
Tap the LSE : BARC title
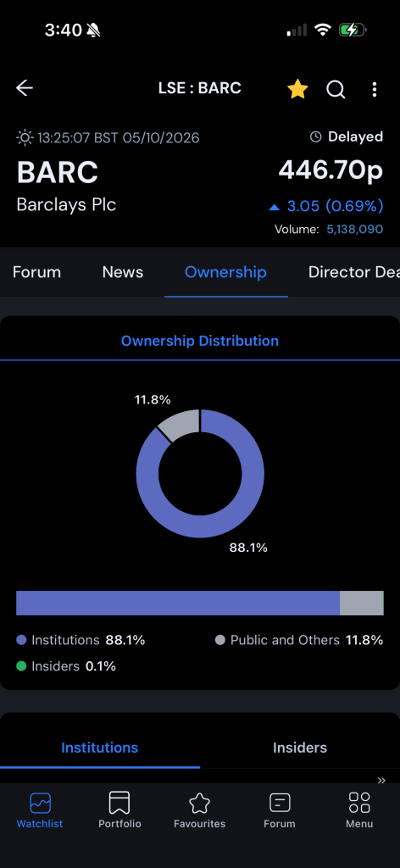click(x=200, y=88)
